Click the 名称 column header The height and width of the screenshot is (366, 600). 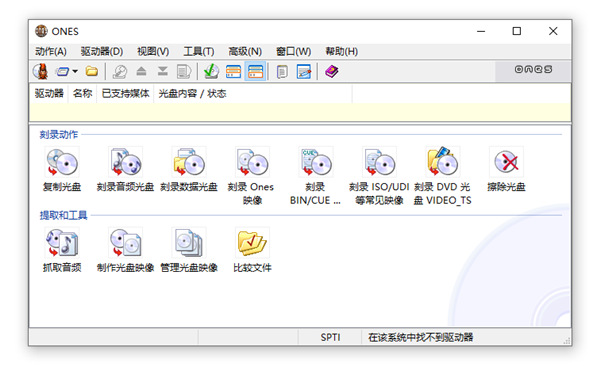(82, 93)
